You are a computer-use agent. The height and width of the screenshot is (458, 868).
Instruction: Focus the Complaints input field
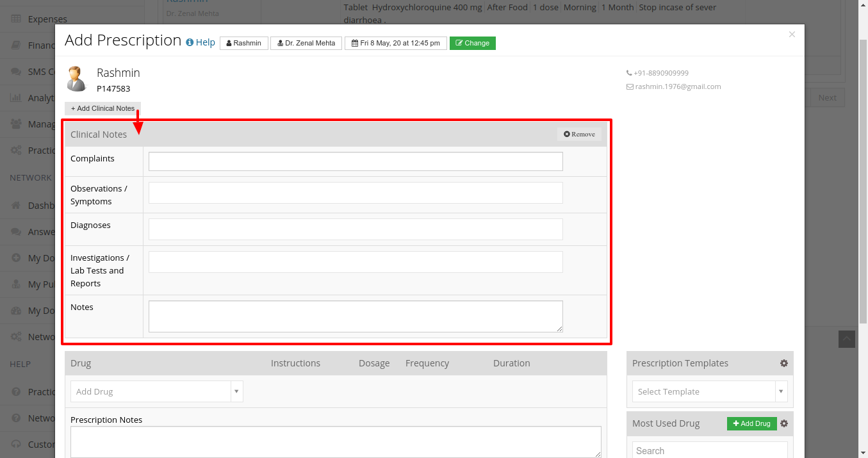[356, 161]
